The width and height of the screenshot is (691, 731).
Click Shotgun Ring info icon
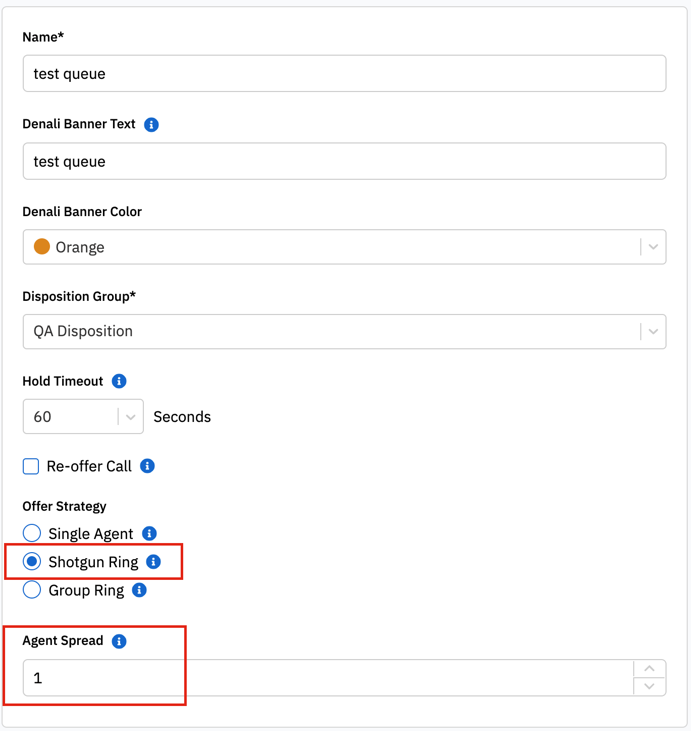pos(153,562)
